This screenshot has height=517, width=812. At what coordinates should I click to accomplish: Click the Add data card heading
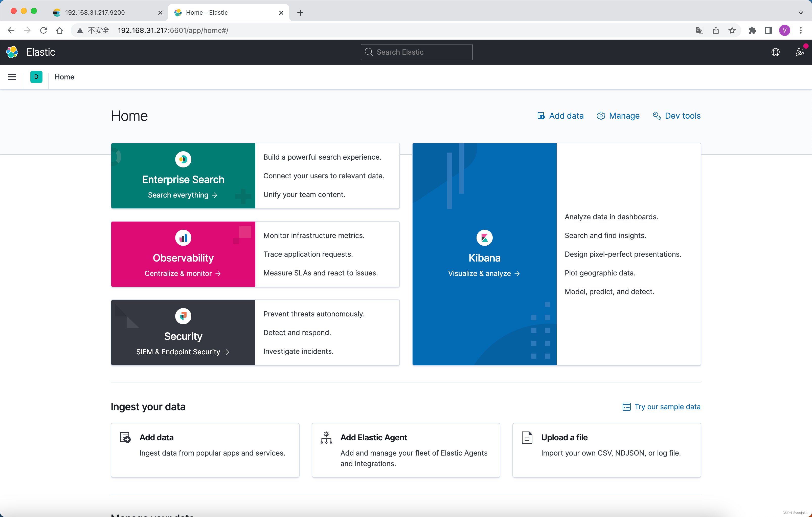(x=156, y=437)
